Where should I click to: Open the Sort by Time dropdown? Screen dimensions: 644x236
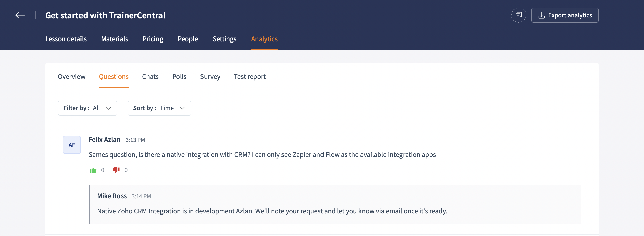point(159,108)
